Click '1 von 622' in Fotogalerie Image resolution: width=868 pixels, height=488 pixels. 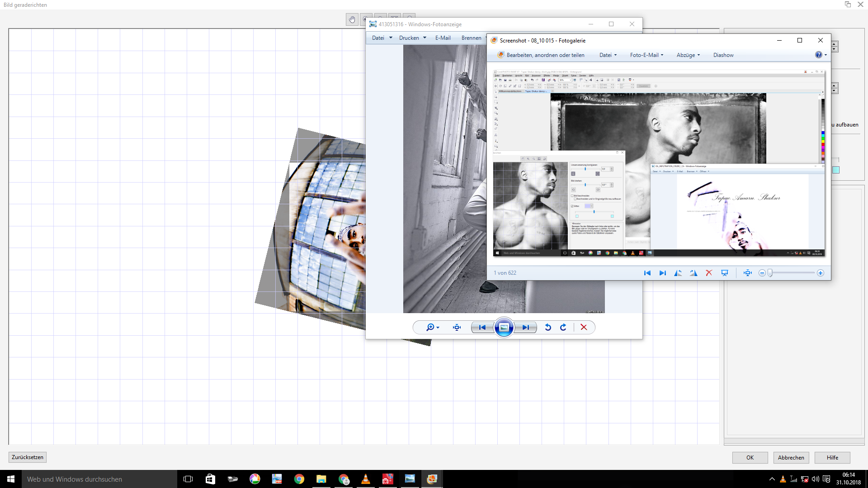pyautogui.click(x=505, y=273)
